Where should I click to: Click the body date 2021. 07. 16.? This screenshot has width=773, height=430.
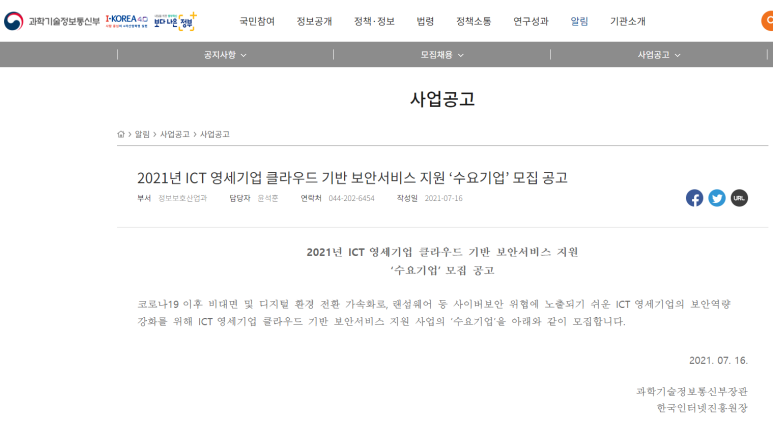[x=718, y=360]
